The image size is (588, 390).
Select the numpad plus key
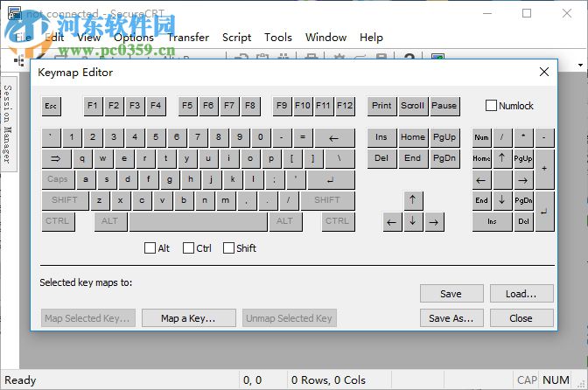(545, 169)
